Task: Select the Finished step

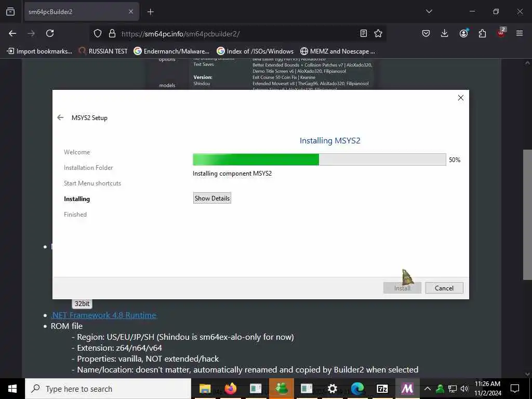Action: pos(75,215)
